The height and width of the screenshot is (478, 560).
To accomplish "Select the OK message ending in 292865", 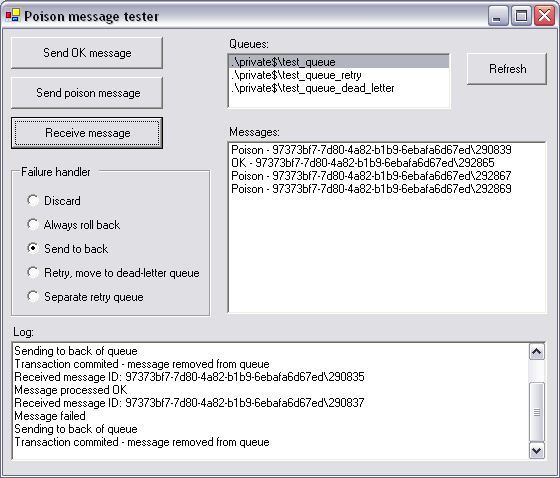I will click(x=386, y=163).
